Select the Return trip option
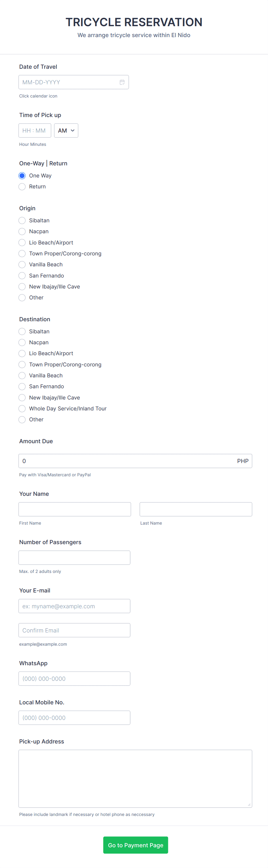This screenshot has width=268, height=868. 22,186
